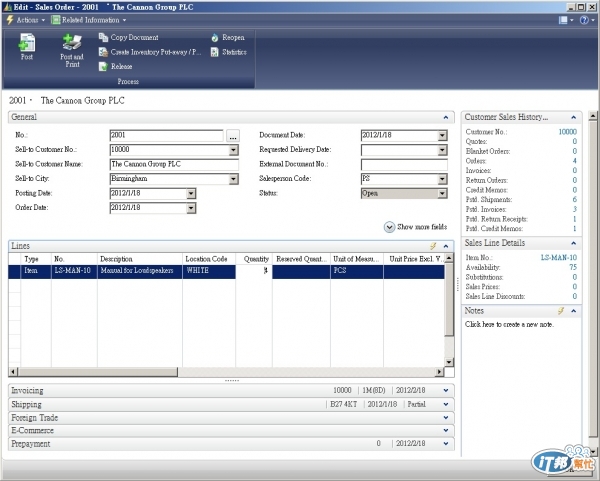This screenshot has height=481, width=600.
Task: Click Pstd. Shipments count 6 link
Action: point(575,200)
